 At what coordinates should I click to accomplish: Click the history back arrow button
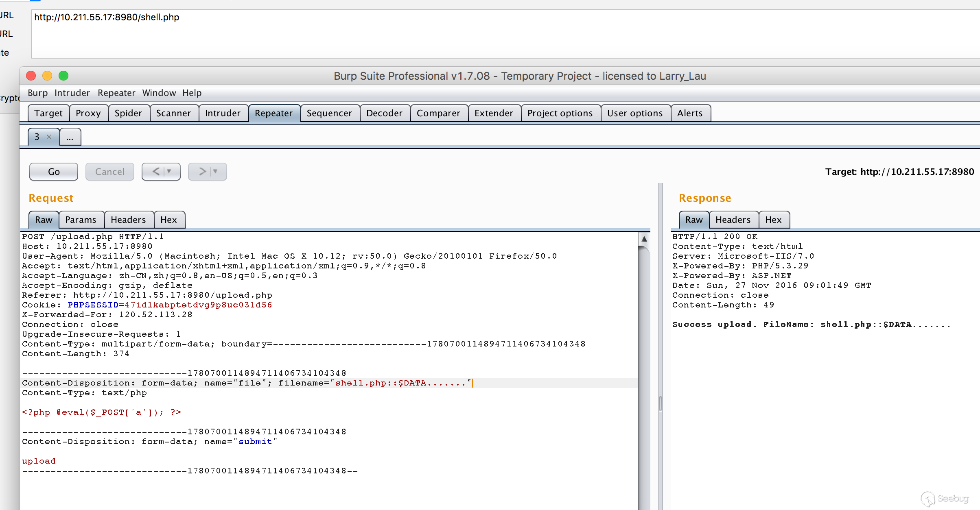(156, 172)
